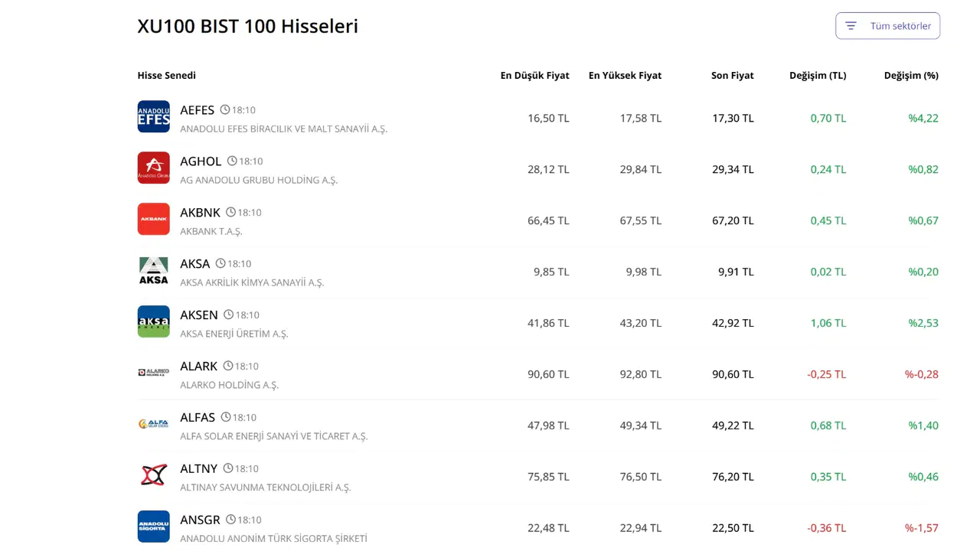The image size is (980, 551).
Task: Sort by Son Fiyat column header
Action: pyautogui.click(x=732, y=75)
